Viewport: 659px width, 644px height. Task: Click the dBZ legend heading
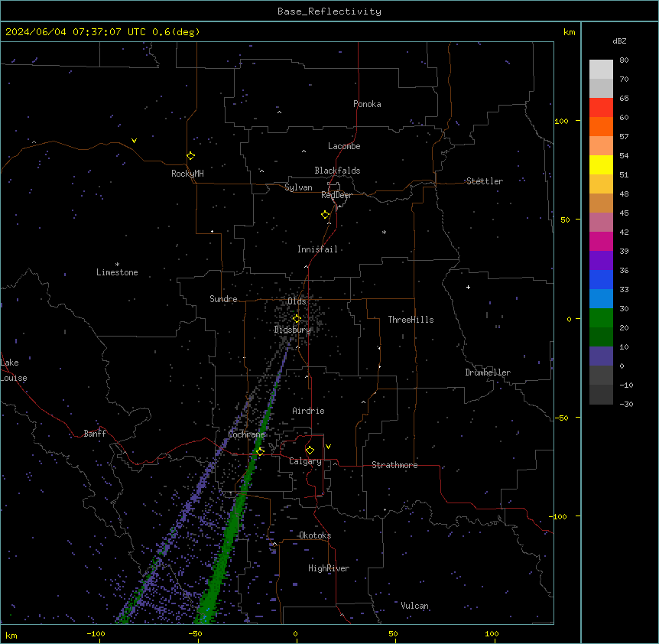pos(619,41)
